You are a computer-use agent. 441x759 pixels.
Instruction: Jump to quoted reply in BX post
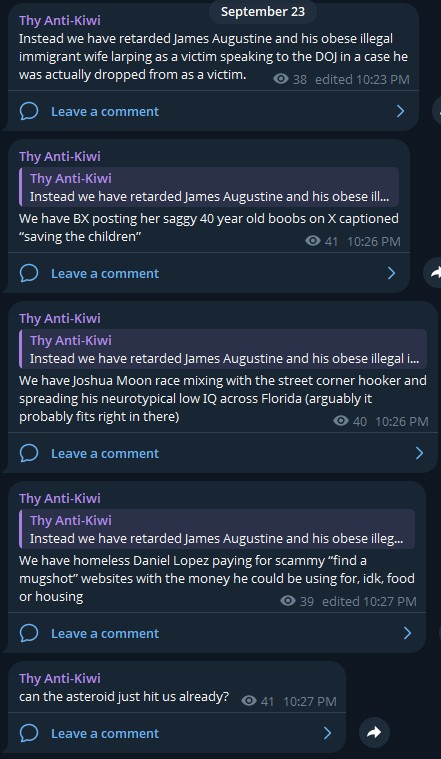coord(209,187)
